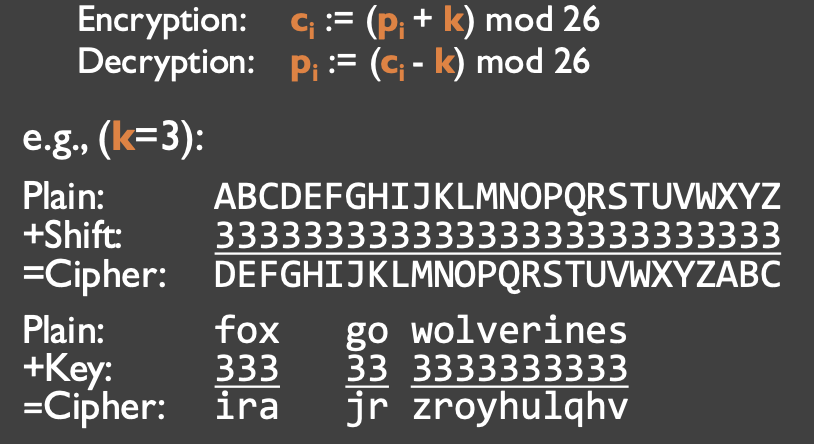This screenshot has width=814, height=444.
Task: Click the alphabet ABCDEFGHIJKLMNOPQRSTUVWXYZ row
Action: click(x=497, y=197)
